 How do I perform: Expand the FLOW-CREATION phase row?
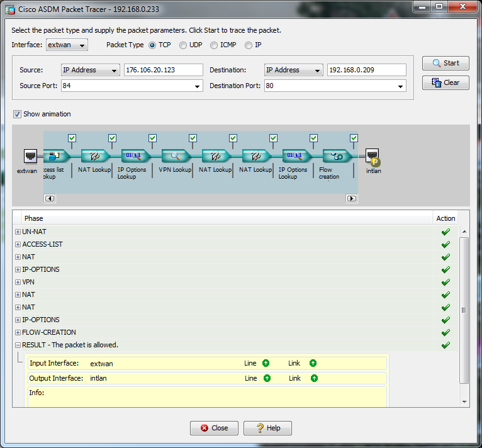18,333
